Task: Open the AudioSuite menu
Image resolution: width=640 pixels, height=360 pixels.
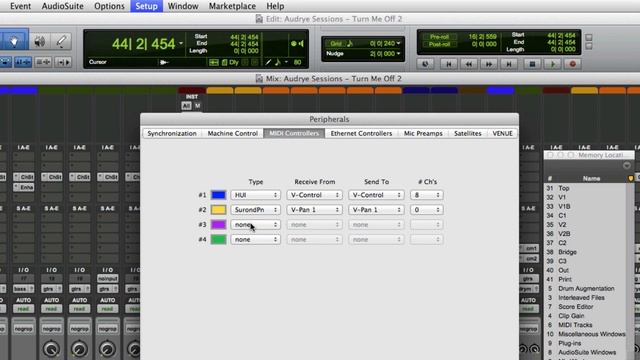Action: [62, 6]
